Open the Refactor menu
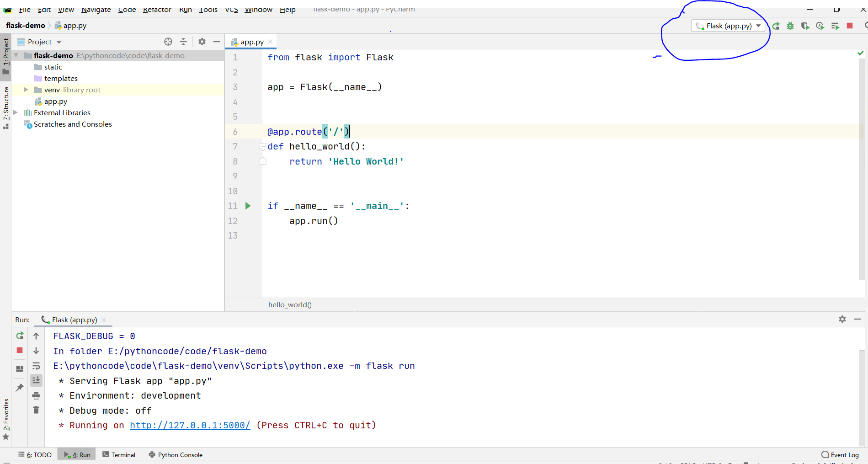Screen dimensions: 868x464 pyautogui.click(x=157, y=10)
